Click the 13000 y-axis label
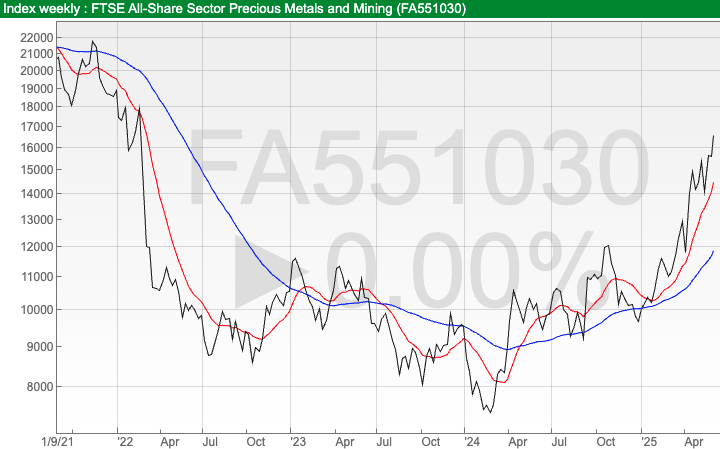Viewport: 720px width, 449px height. (37, 220)
